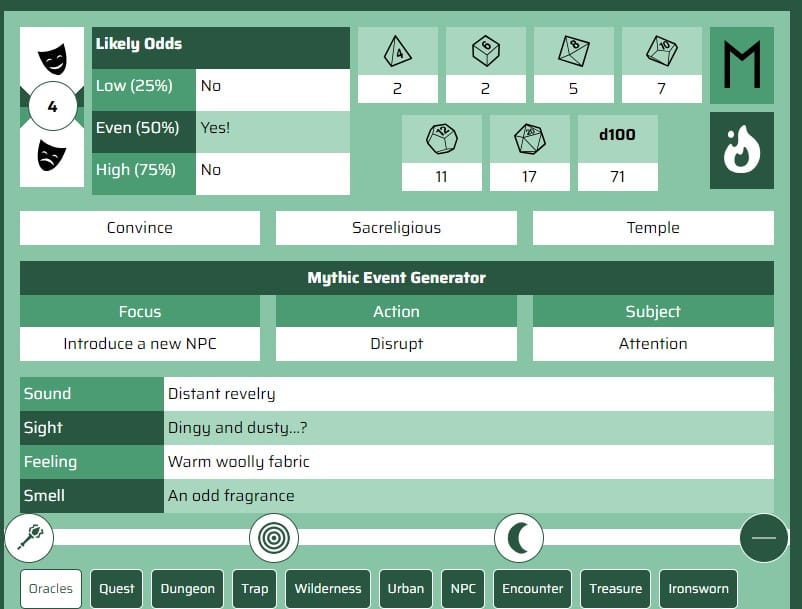Click the flame icon button
802x609 pixels.
point(741,151)
